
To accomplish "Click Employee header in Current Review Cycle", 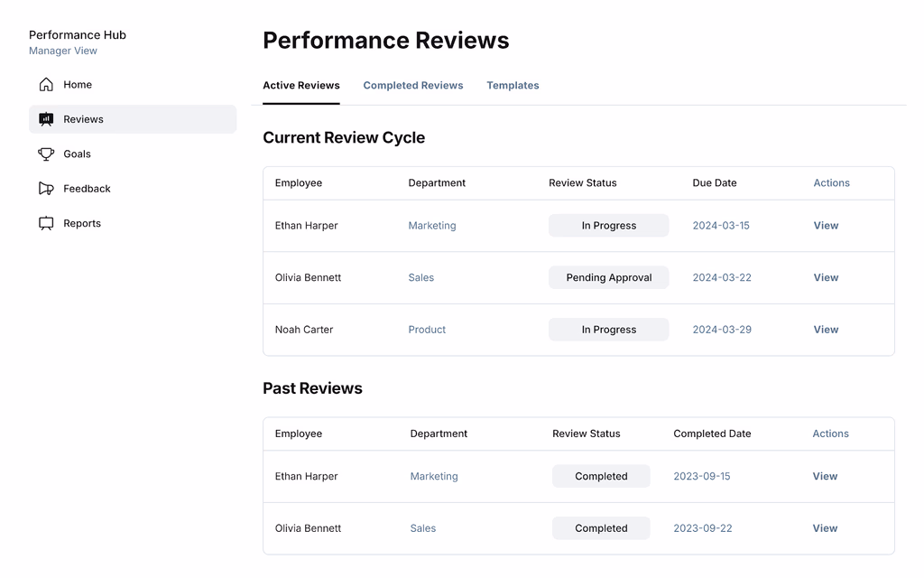I will click(298, 182).
